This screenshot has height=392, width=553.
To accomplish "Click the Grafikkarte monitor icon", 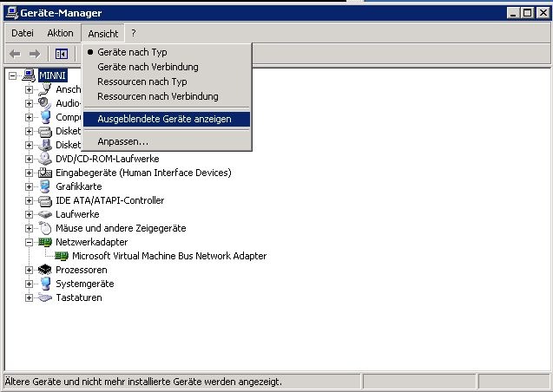I will [45, 186].
